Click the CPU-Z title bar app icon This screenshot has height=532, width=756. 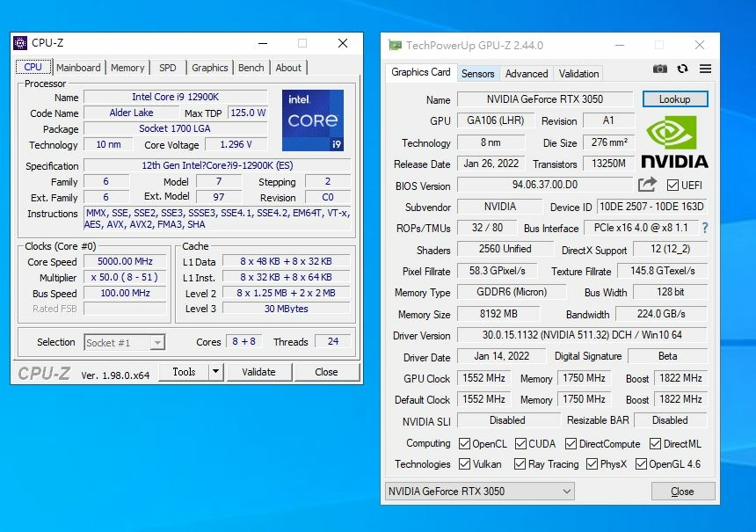pos(20,43)
